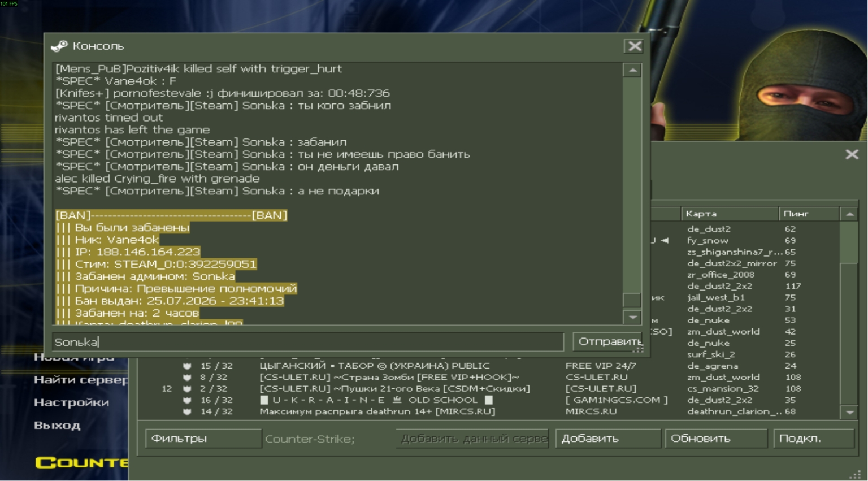Click shield icon beside 8 / 32 server

[x=187, y=377]
